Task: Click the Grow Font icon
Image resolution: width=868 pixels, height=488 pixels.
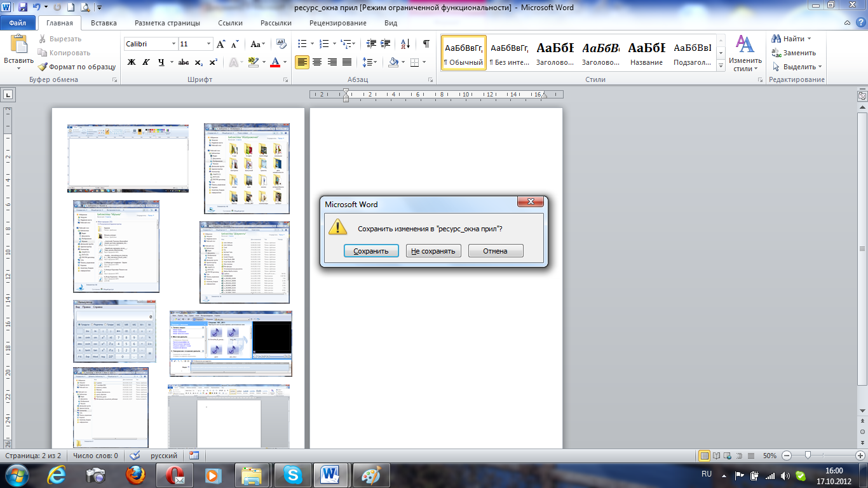Action: 221,44
